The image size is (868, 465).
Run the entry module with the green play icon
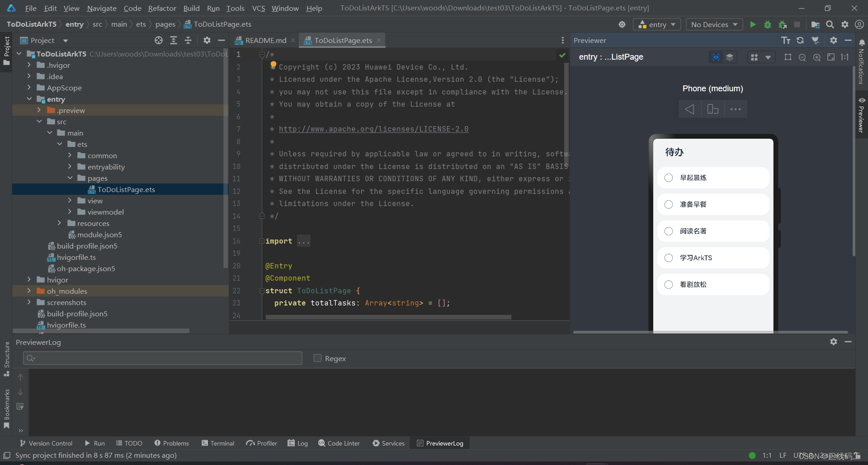click(753, 24)
